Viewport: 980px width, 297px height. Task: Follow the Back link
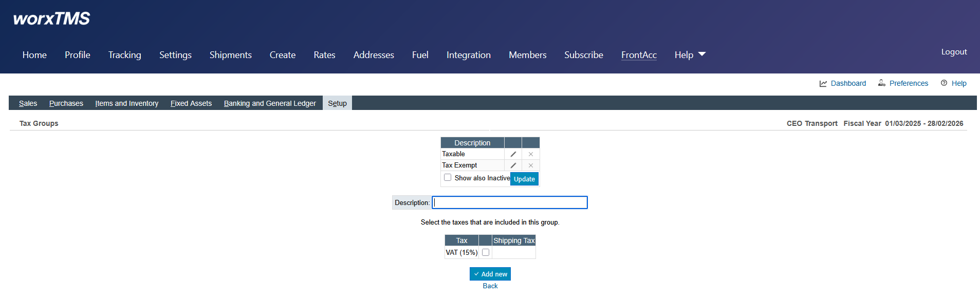(490, 286)
